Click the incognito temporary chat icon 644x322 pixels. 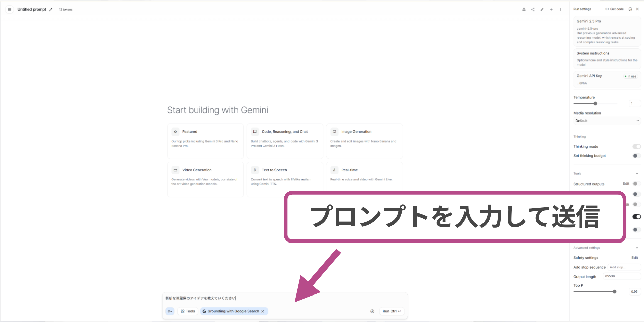(x=524, y=9)
